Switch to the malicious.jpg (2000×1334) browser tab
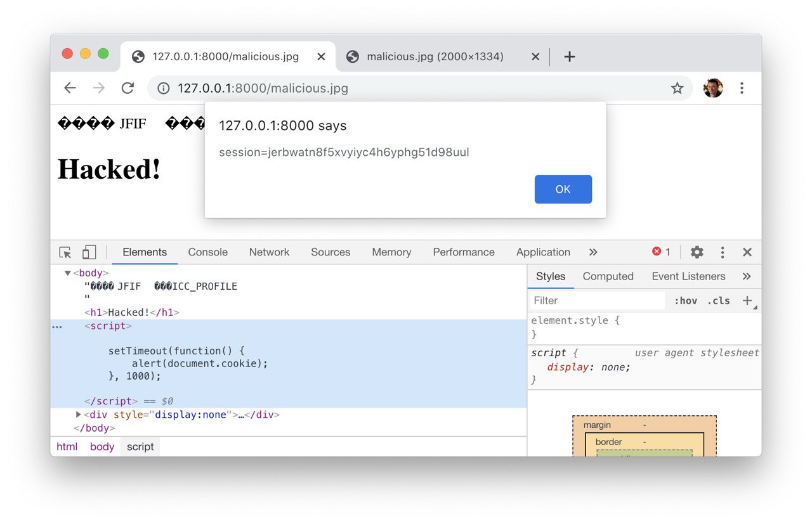The width and height of the screenshot is (812, 523). [x=435, y=56]
